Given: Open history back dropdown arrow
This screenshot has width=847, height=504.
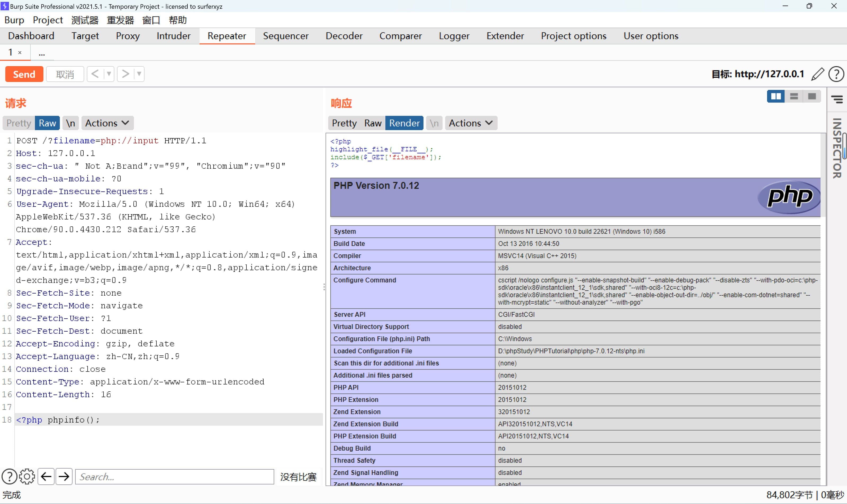Looking at the screenshot, I should pos(109,74).
